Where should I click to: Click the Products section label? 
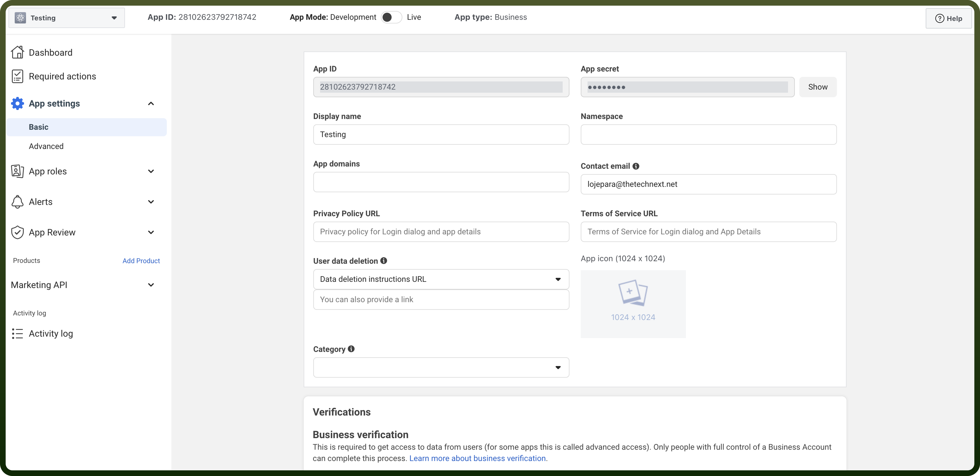tap(27, 260)
